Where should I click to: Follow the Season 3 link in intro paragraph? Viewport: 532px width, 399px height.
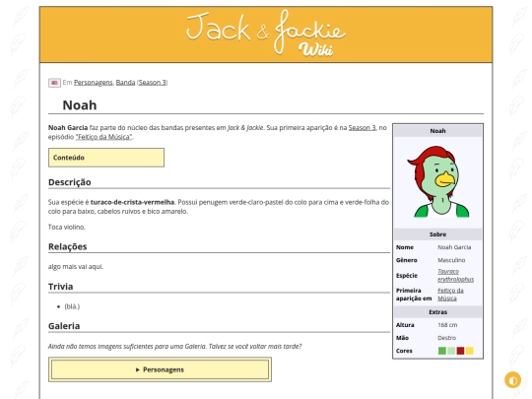(362, 128)
